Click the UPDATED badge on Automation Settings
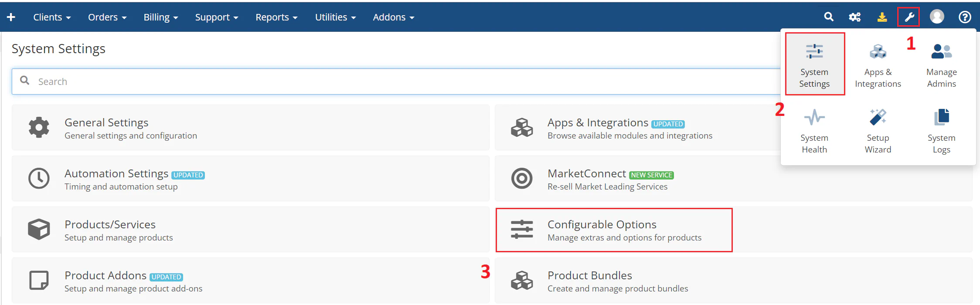 click(x=188, y=175)
